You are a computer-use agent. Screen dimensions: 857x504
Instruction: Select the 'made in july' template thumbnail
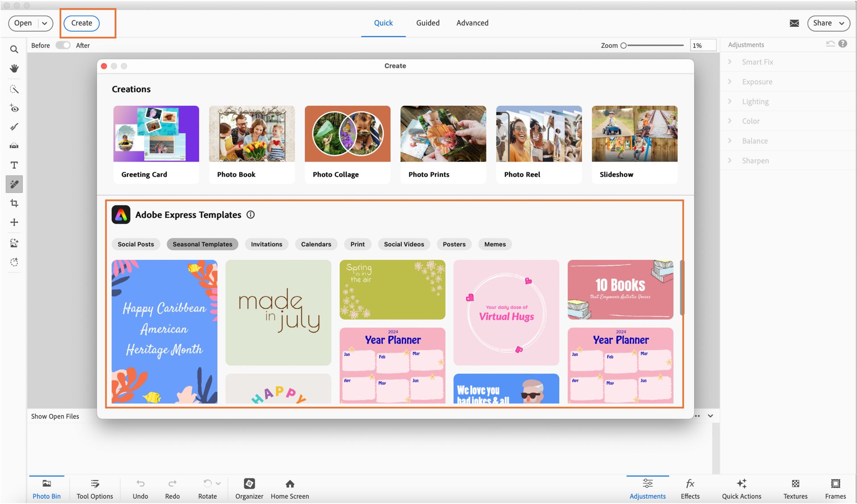click(x=278, y=312)
